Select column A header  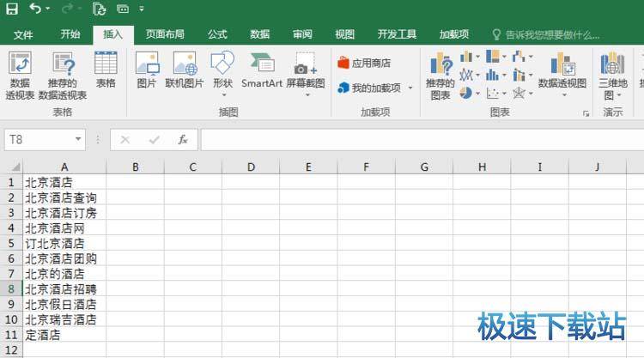click(64, 167)
